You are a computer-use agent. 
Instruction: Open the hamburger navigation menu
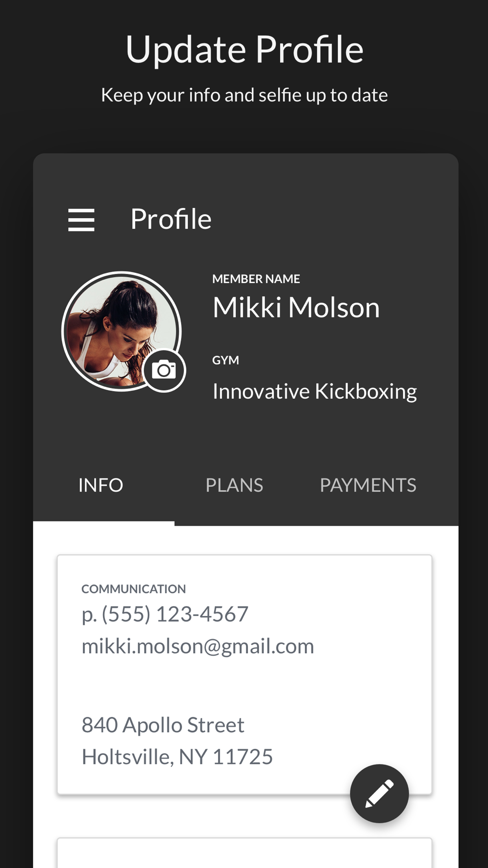(81, 220)
